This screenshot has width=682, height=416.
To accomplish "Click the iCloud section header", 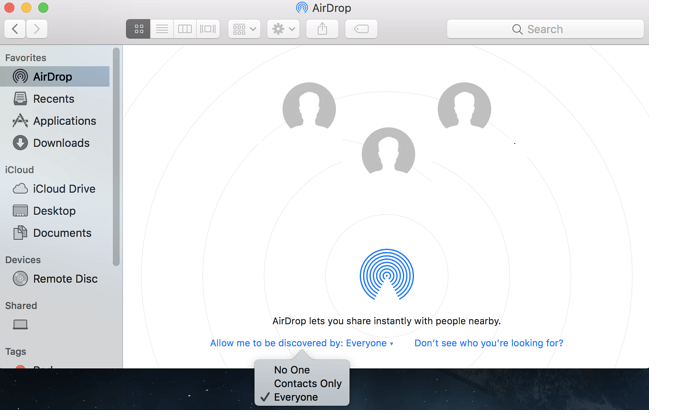I will pos(19,170).
